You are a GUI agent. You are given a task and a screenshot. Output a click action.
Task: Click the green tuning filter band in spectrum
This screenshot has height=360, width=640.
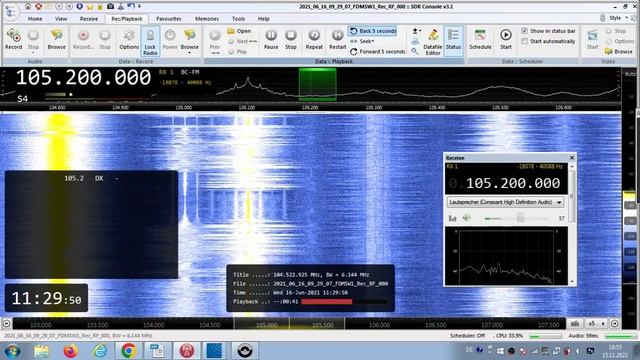pos(318,84)
